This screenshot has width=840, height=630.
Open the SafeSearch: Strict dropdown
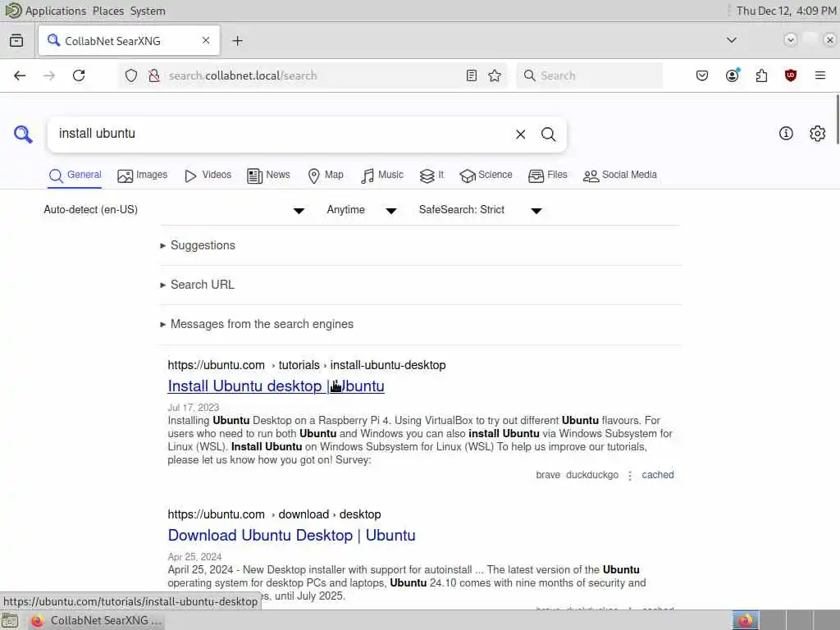click(481, 210)
